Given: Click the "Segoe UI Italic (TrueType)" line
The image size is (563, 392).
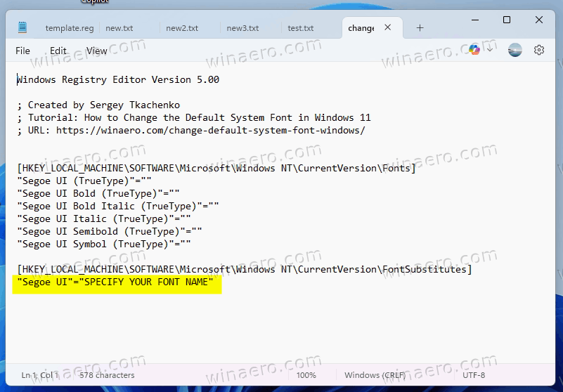Looking at the screenshot, I should 104,218.
